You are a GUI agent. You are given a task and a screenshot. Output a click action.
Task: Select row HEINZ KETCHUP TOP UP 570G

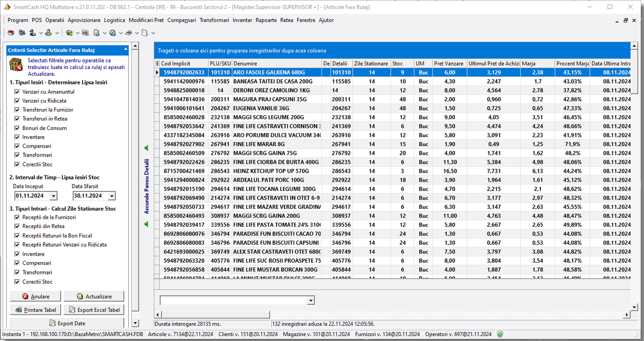(x=392, y=171)
